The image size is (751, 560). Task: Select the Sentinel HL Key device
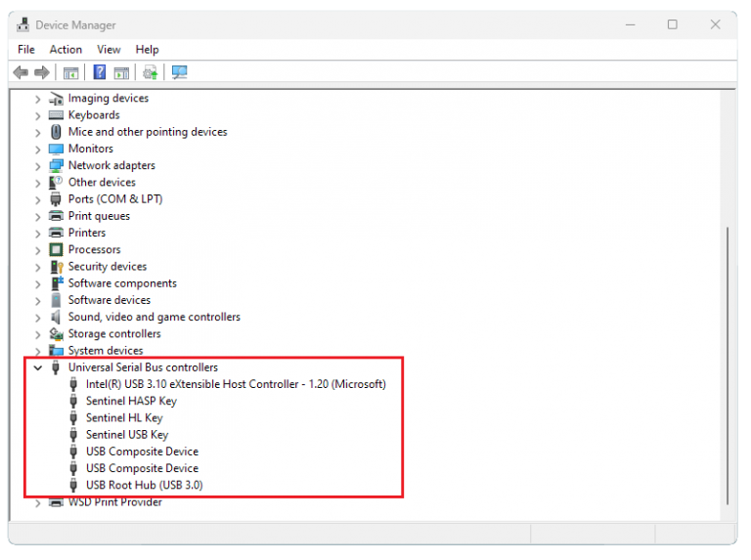(124, 417)
